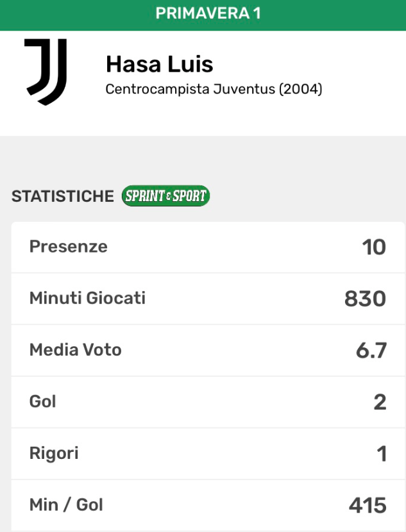Select the Rigori row label
The image size is (406, 532).
54,453
